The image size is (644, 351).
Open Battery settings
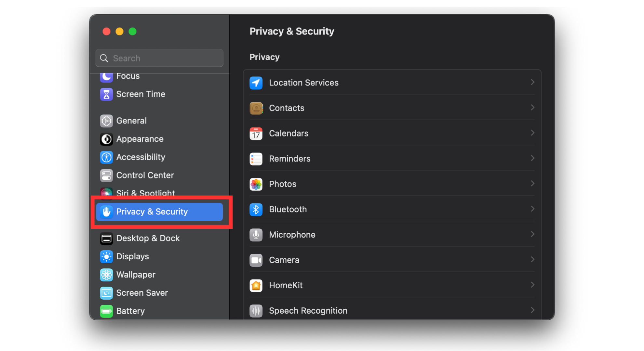130,311
